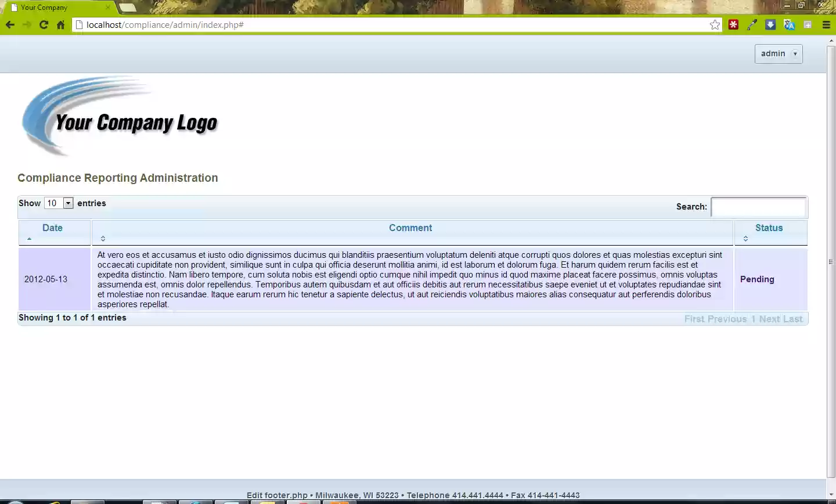Click inside the Search field

(759, 207)
